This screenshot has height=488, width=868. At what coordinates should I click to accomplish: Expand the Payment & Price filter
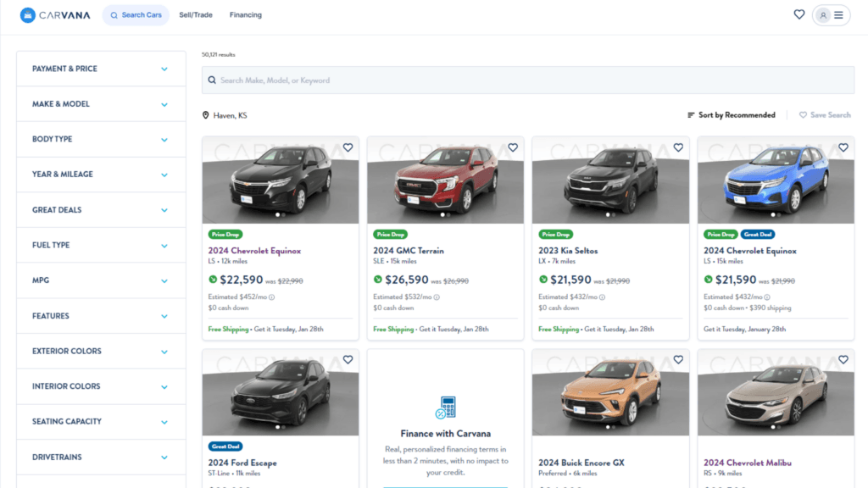coord(101,69)
